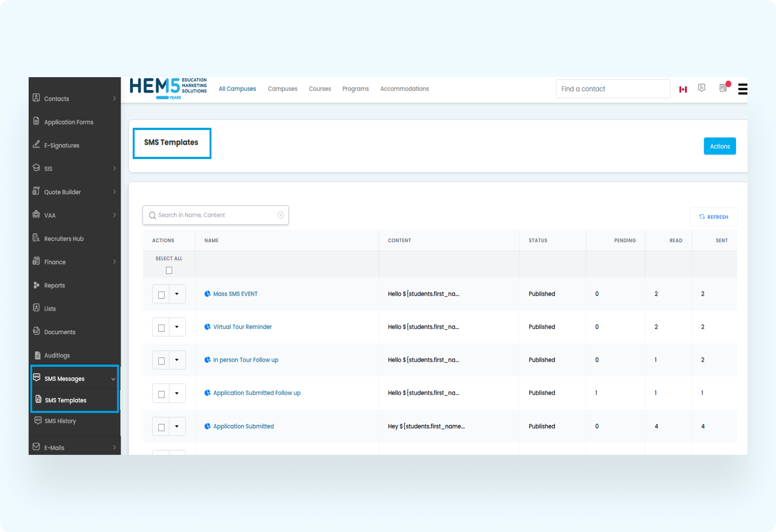Click the clear search icon in search box
This screenshot has width=776, height=532.
[x=281, y=215]
